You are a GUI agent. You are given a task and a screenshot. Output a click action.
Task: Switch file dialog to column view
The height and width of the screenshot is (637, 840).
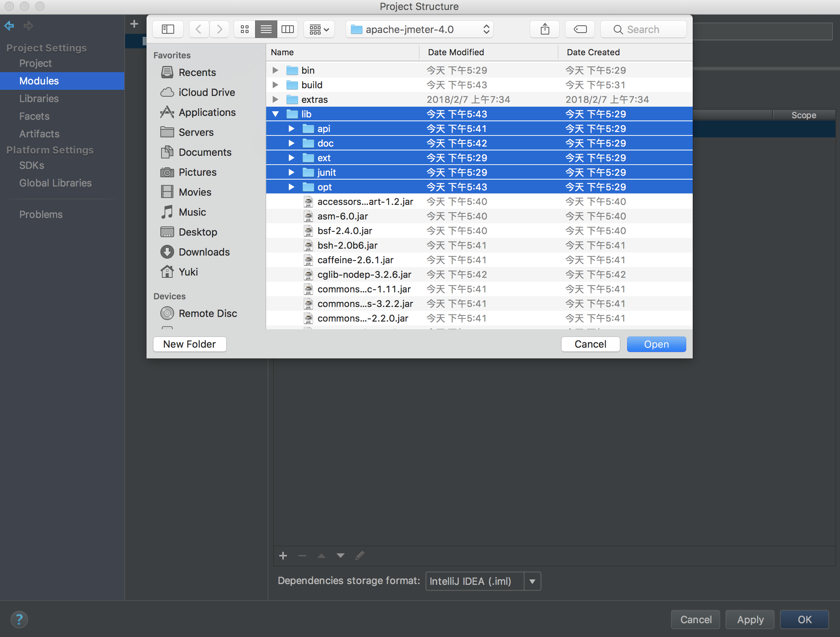point(288,29)
